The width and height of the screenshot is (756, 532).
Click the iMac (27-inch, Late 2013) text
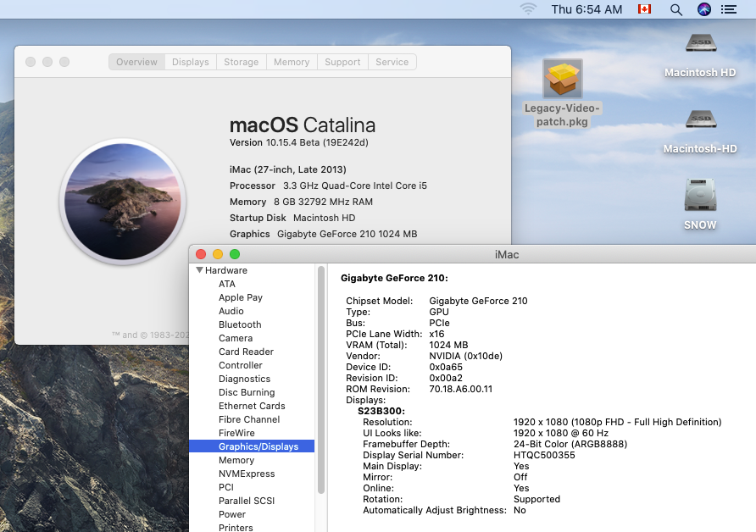click(x=288, y=169)
